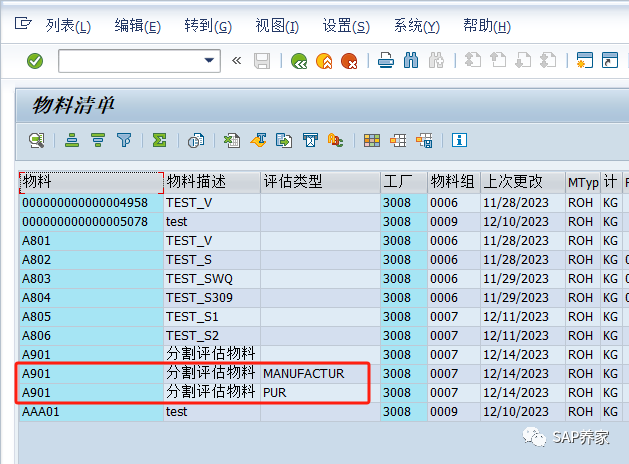Open the 帮助(H) menu
This screenshot has width=629, height=464.
click(487, 26)
